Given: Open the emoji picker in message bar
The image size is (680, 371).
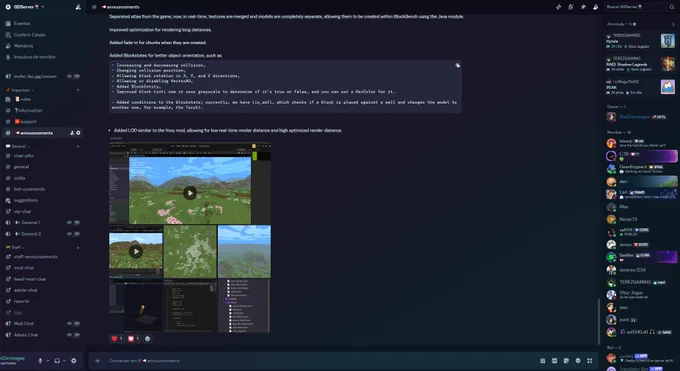Looking at the screenshot, I should (578, 361).
